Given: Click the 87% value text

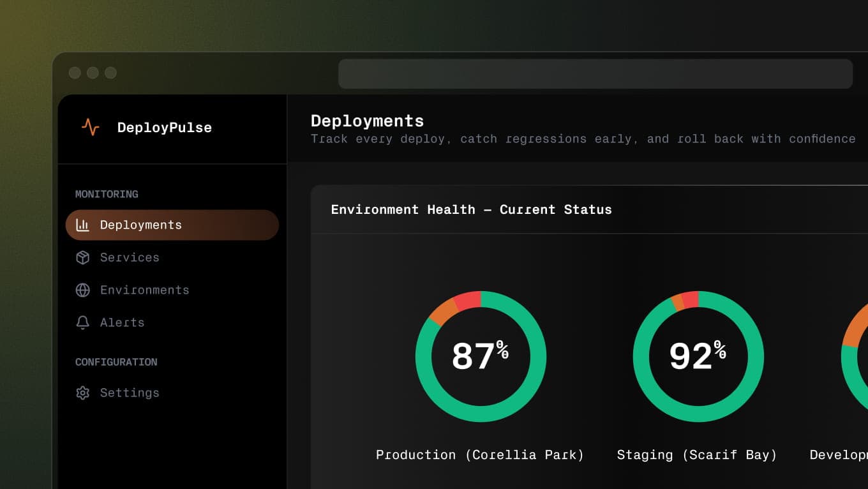Looking at the screenshot, I should [480, 356].
